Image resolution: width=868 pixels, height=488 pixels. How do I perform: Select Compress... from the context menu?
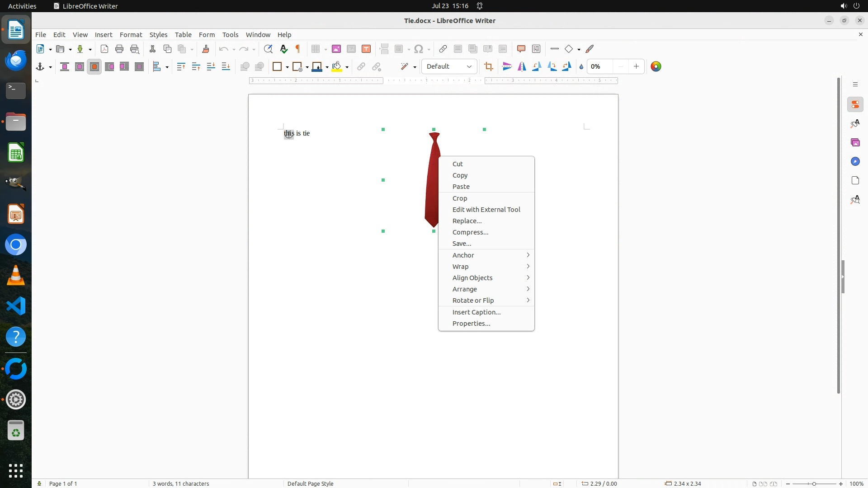tap(470, 232)
